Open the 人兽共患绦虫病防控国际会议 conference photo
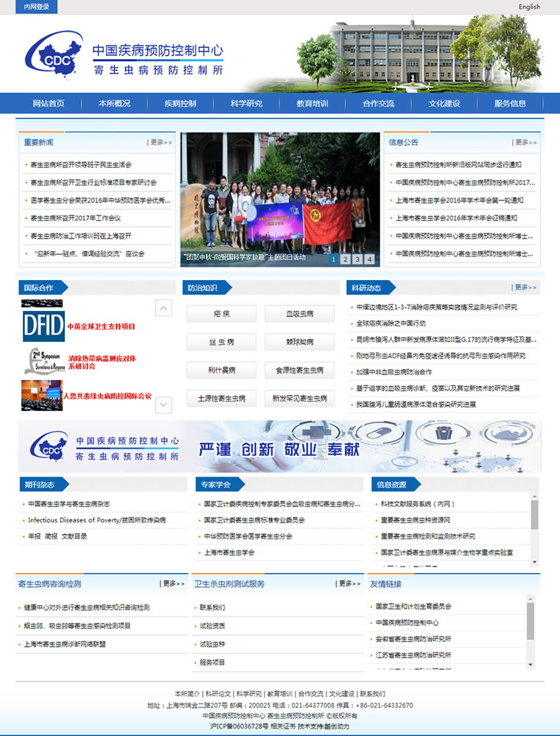The height and width of the screenshot is (736, 560). click(41, 395)
